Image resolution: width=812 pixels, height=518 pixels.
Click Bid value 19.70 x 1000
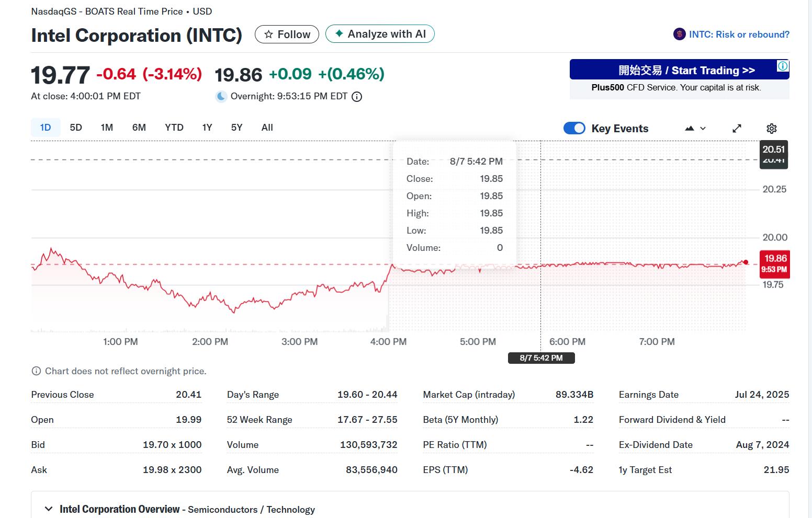tap(172, 445)
